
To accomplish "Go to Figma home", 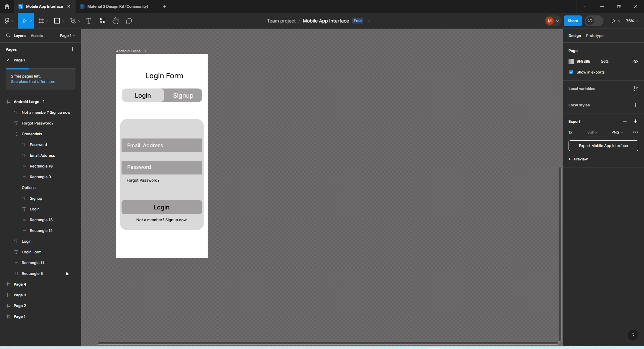I will point(7,6).
